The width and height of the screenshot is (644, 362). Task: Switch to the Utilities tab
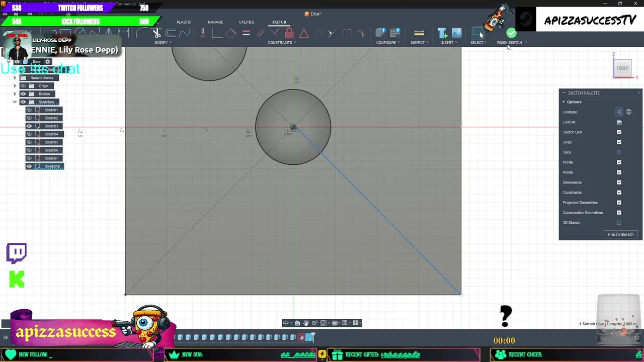click(x=247, y=22)
